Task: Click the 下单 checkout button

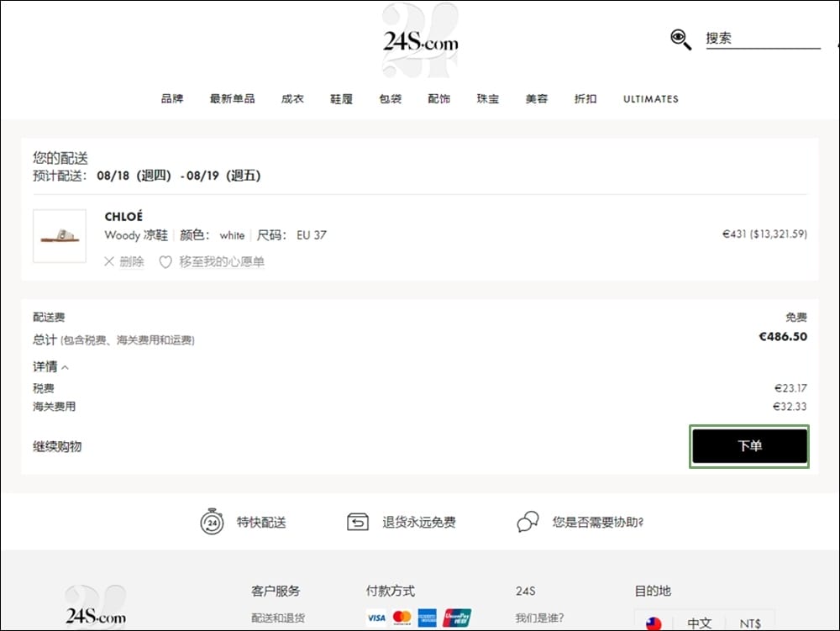Action: pyautogui.click(x=749, y=445)
